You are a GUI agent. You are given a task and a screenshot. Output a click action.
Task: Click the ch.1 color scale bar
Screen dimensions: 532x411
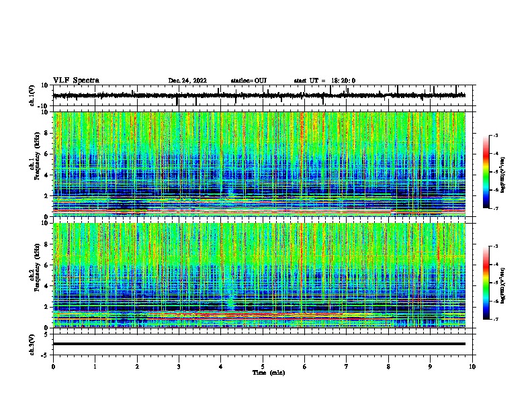coord(486,172)
